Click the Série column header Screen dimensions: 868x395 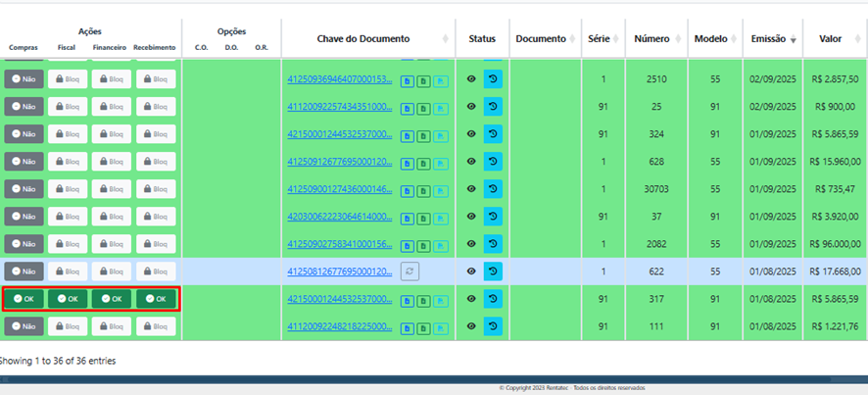(599, 39)
